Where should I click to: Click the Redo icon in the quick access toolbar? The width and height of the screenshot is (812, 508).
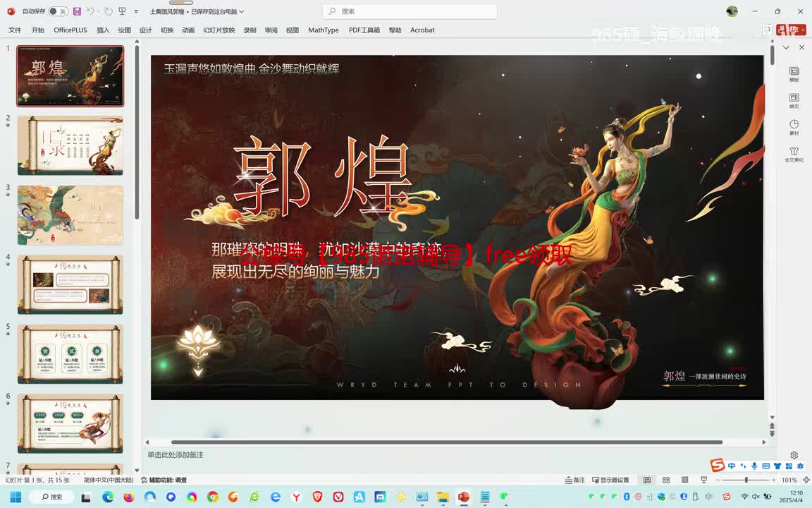coord(108,11)
